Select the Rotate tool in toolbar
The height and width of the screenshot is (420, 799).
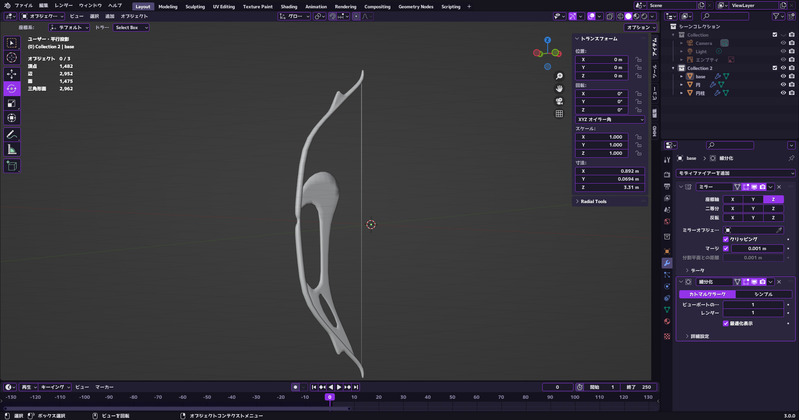[12, 89]
